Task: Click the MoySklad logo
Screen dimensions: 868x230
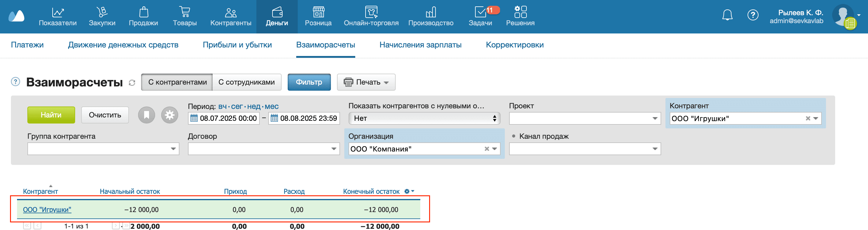Action: coord(16,16)
